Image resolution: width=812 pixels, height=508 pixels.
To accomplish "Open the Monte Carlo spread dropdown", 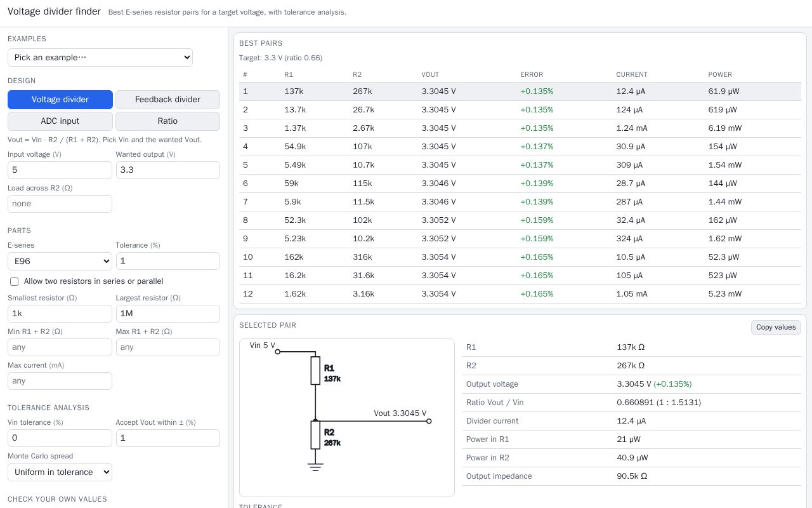I will [x=60, y=472].
